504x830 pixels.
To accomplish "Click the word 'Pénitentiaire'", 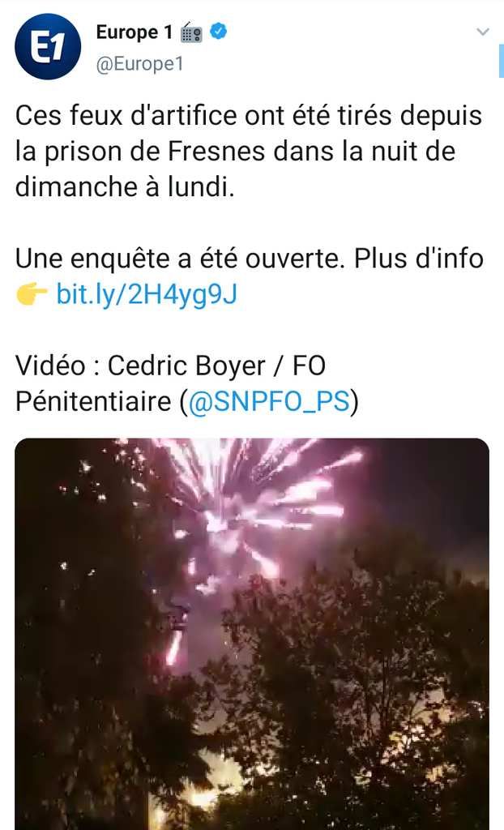I will 92,401.
